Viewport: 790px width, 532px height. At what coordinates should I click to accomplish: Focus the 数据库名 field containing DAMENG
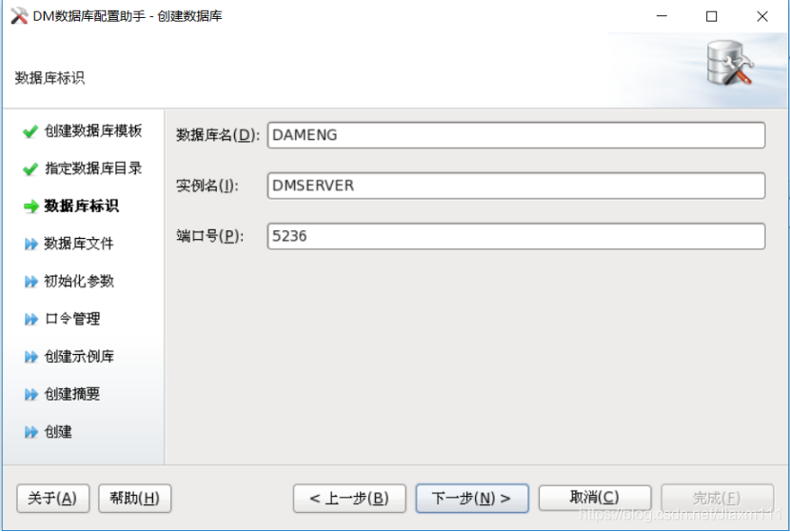[x=516, y=135]
